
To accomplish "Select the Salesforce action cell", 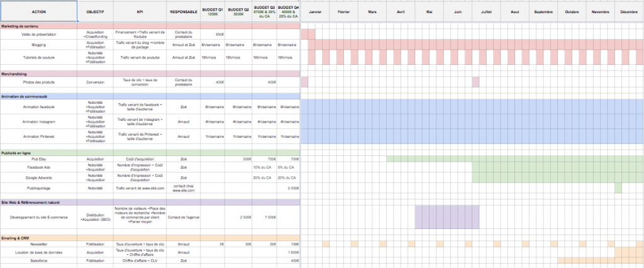I will point(38,260).
